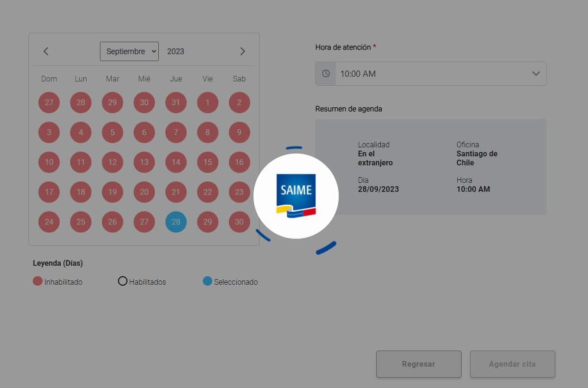Image resolution: width=588 pixels, height=388 pixels.
Task: Select day 14 in the calendar
Action: click(x=176, y=162)
